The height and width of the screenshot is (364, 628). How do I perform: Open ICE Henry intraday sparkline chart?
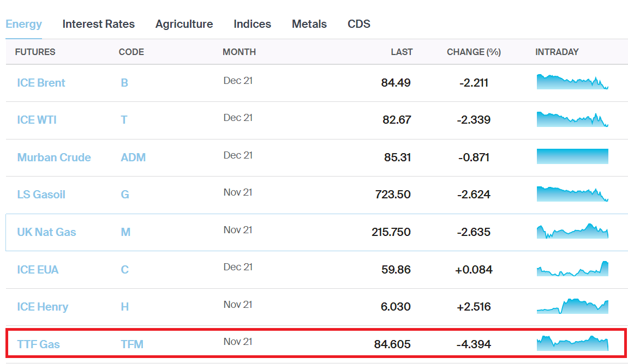(x=572, y=306)
